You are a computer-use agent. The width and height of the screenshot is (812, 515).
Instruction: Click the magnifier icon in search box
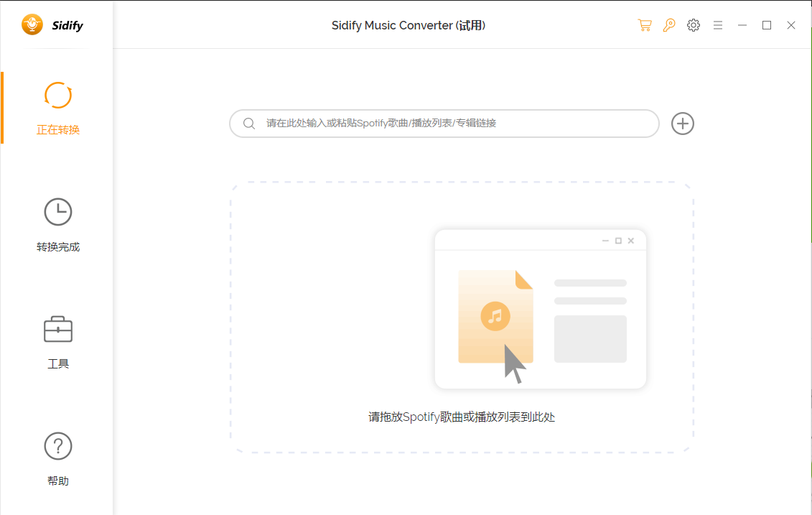(249, 124)
